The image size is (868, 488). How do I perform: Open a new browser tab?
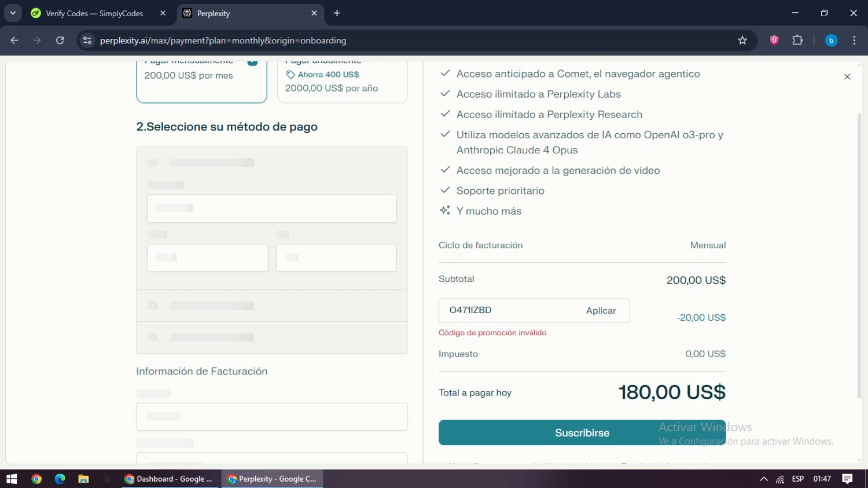[x=337, y=13]
